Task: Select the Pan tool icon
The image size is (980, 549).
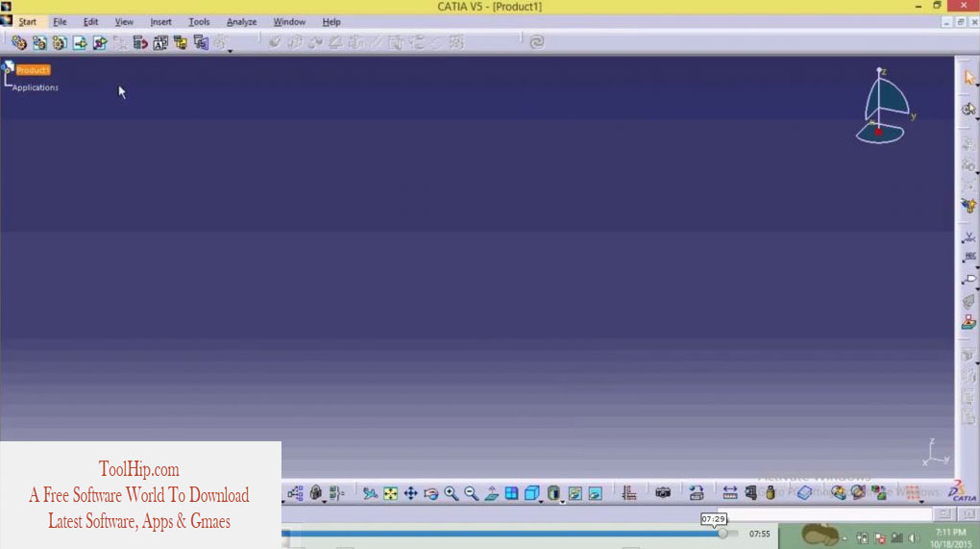Action: [410, 493]
